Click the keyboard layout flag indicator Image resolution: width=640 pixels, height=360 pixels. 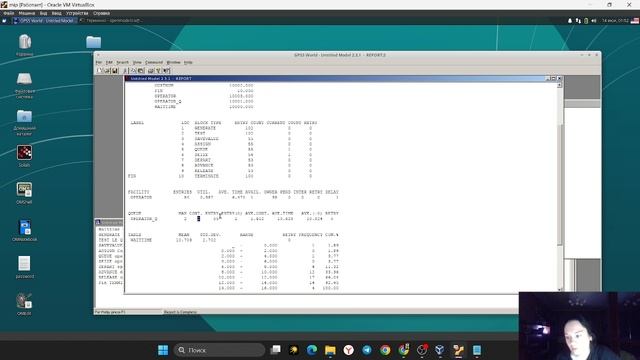point(635,20)
